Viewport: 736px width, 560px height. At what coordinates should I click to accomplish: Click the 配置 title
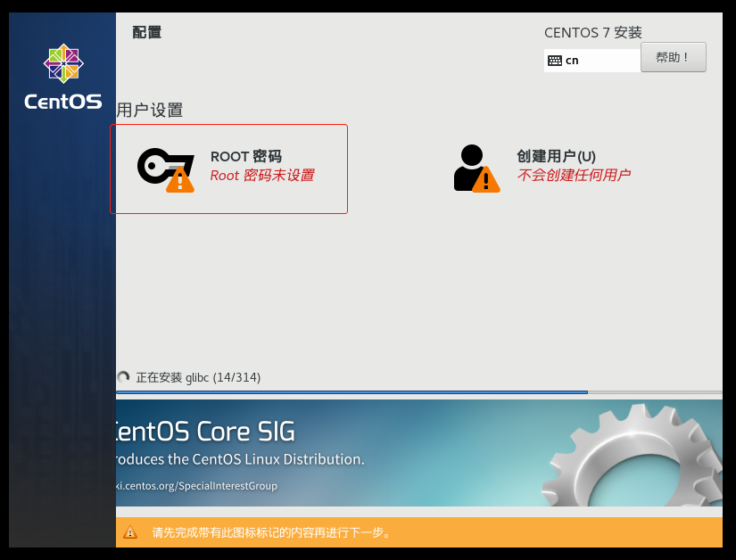147,32
